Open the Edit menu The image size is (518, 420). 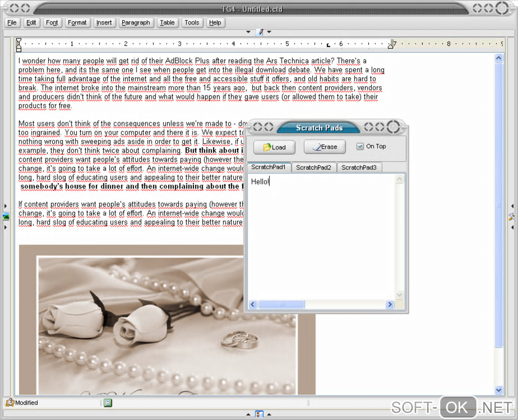(31, 22)
